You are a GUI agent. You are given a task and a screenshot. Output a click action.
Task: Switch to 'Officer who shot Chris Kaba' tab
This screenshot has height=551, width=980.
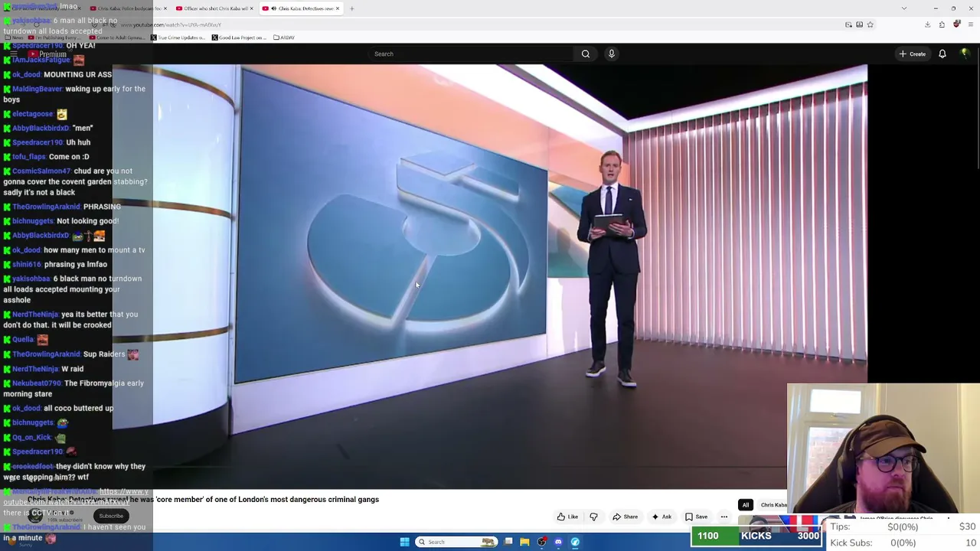click(214, 8)
